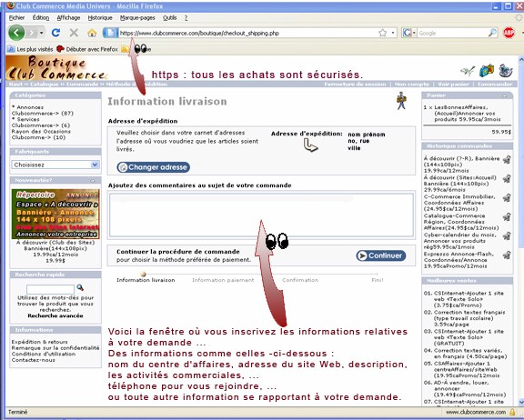Image resolution: width=524 pixels, height=420 pixels.
Task: Open the Marque-pages menu
Action: pos(137,17)
